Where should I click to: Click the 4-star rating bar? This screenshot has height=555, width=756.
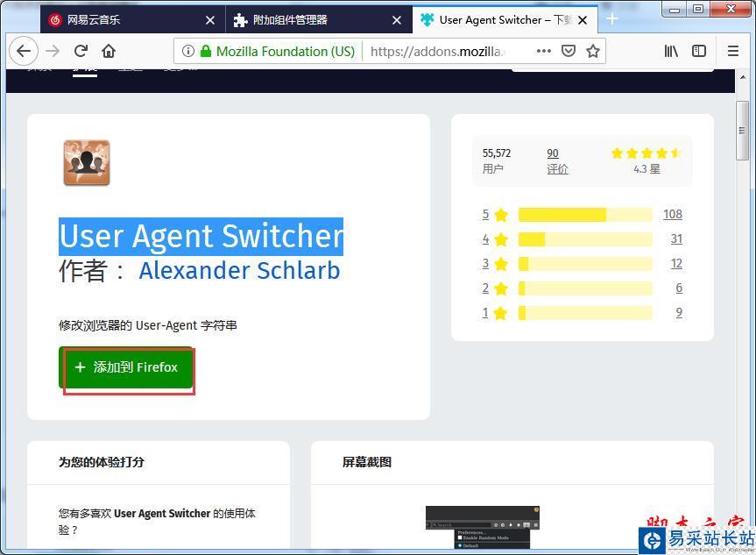coord(585,238)
